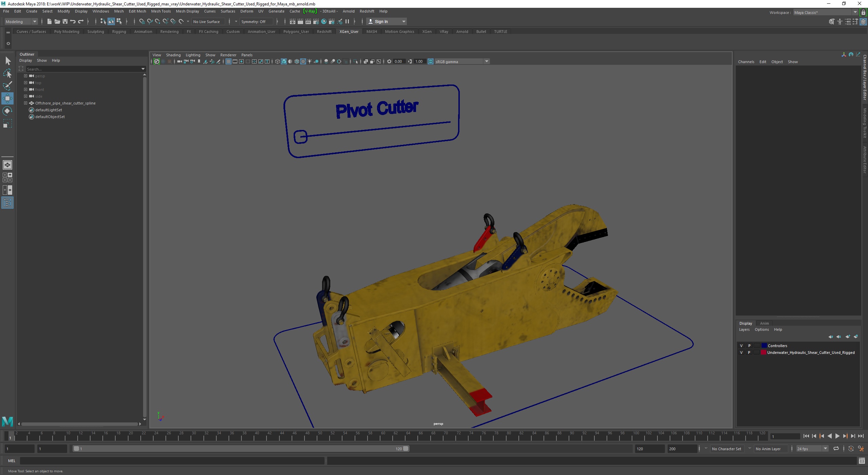Select the arrow Select tool
This screenshot has height=475, width=868.
[x=7, y=61]
